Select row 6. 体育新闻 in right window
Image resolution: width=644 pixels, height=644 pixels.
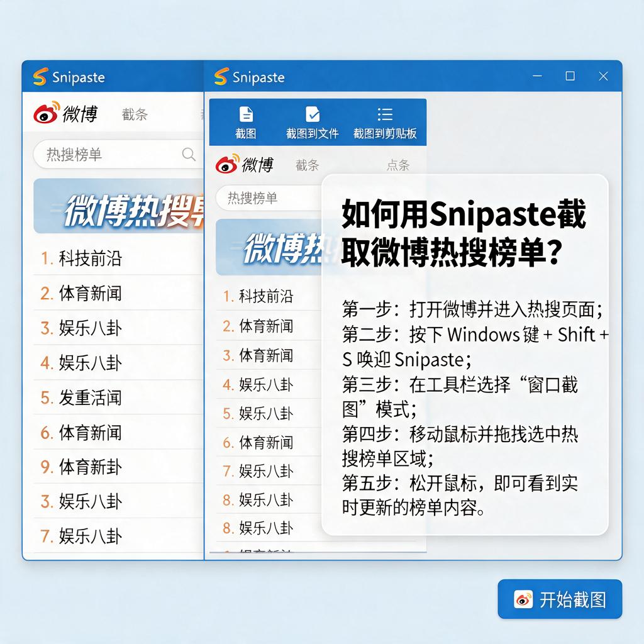point(269,442)
